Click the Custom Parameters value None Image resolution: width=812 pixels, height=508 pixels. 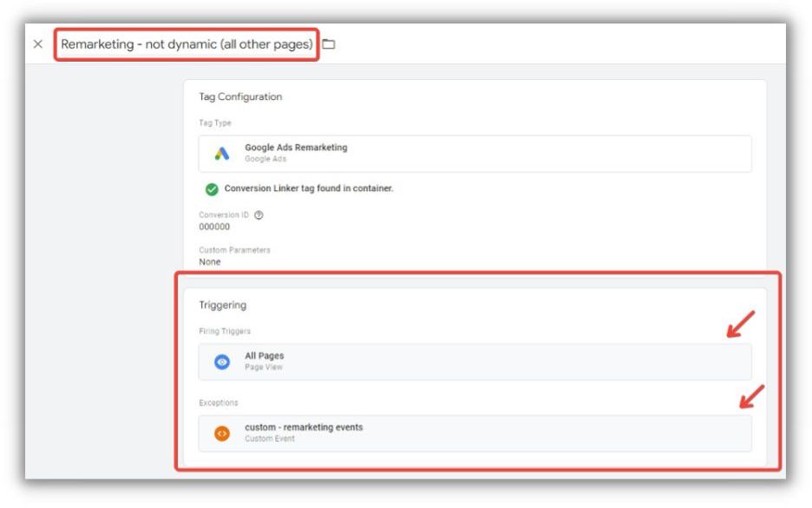210,261
